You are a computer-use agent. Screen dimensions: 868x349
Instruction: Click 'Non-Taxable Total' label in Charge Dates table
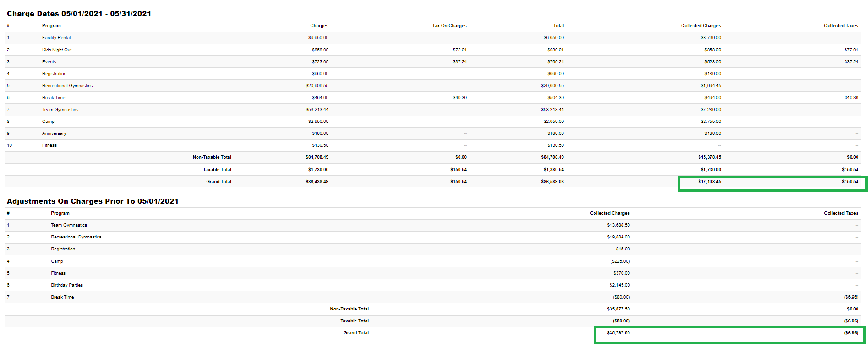(212, 157)
